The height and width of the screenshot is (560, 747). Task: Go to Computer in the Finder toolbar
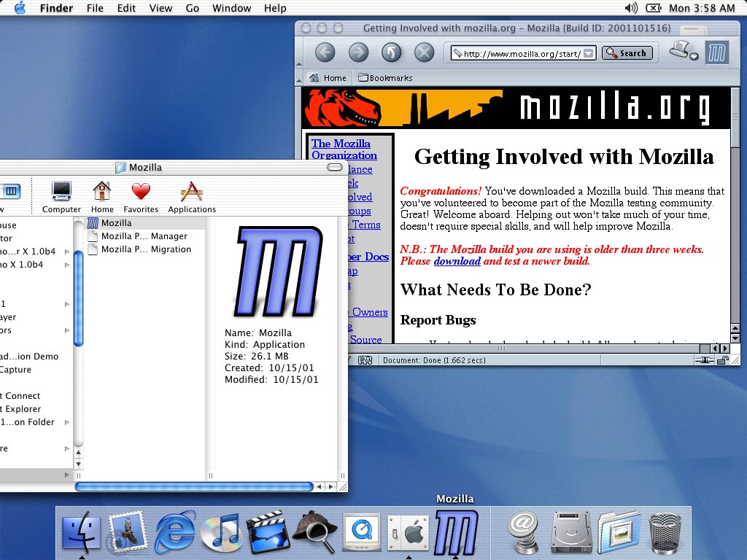pyautogui.click(x=61, y=197)
